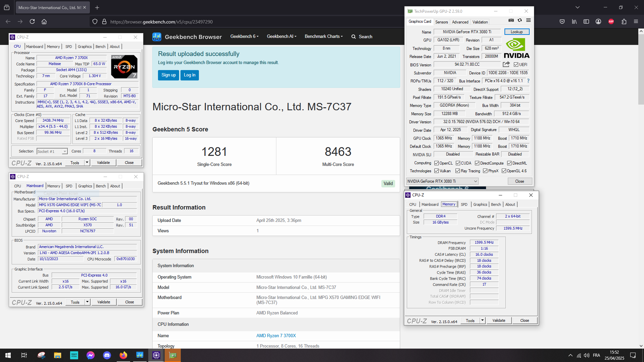The width and height of the screenshot is (644, 362).
Task: Open the Firefox account icon
Action: click(x=598, y=21)
